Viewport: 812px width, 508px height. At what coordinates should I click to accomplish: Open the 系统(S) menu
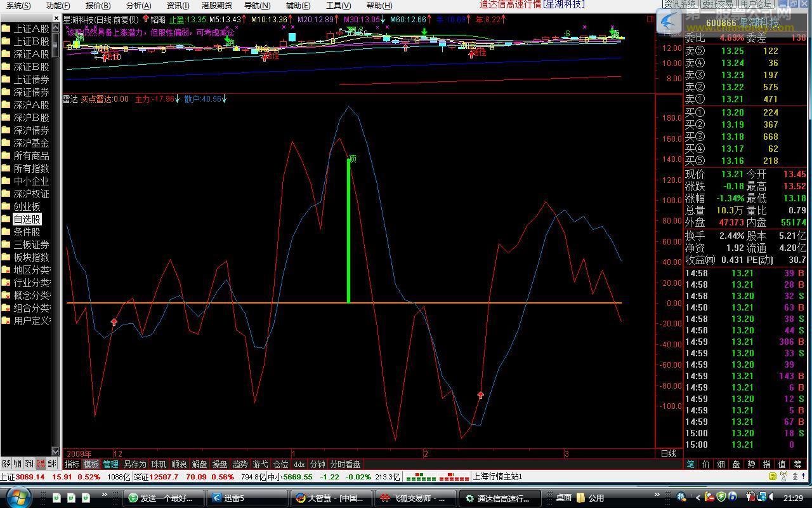(x=18, y=6)
